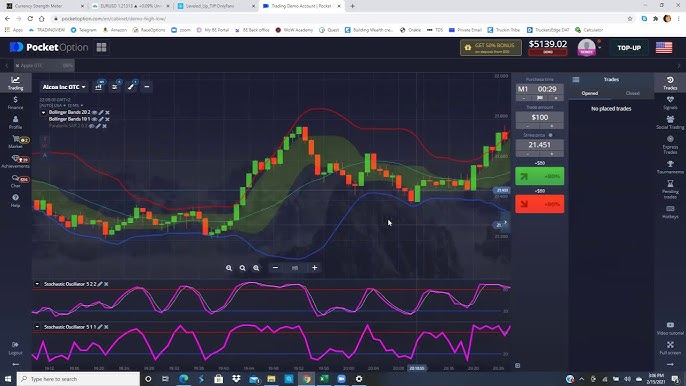Select the Closed trades tab

pos(632,93)
